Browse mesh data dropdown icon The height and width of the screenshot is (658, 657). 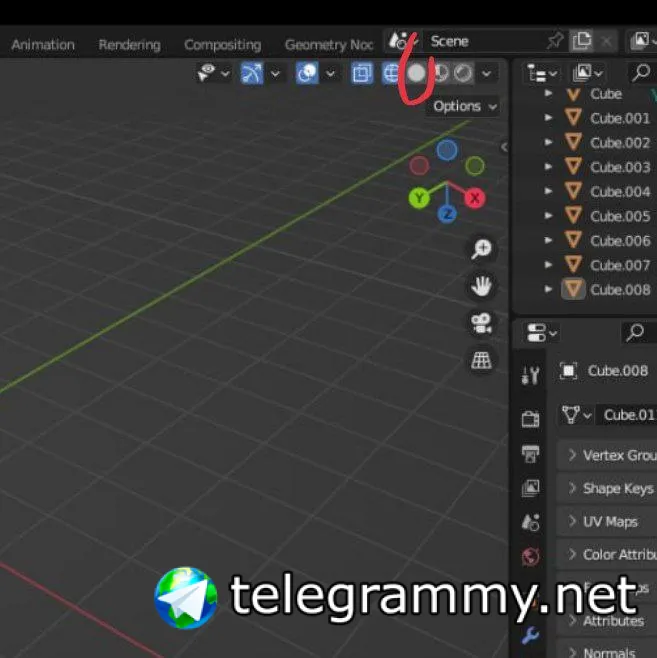(x=576, y=415)
